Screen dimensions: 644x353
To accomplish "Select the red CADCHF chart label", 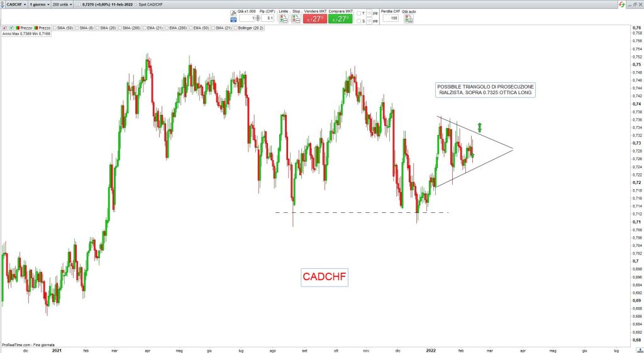I will pos(325,277).
